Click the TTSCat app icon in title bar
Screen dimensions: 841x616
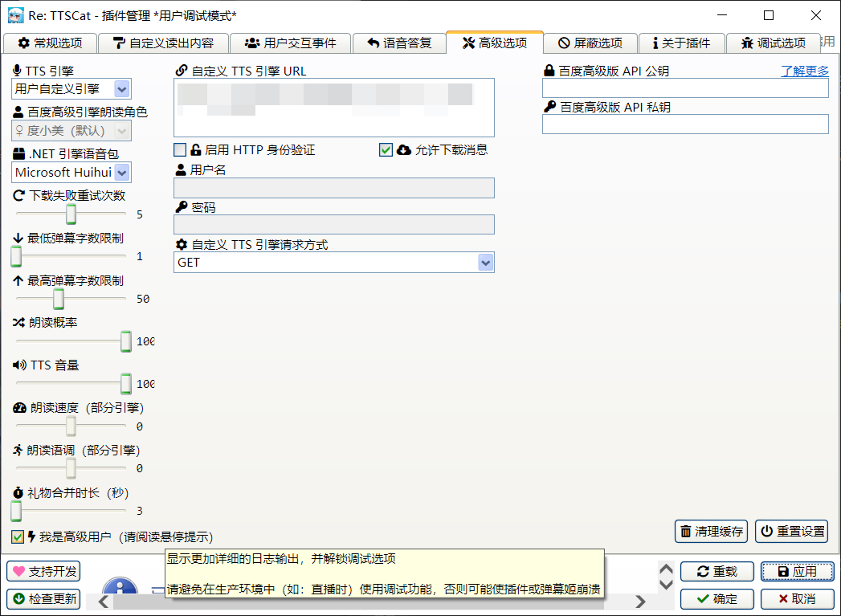(15, 15)
